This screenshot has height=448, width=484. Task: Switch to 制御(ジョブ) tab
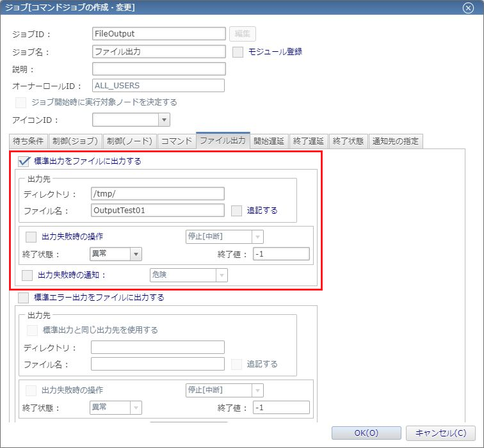pyautogui.click(x=76, y=141)
